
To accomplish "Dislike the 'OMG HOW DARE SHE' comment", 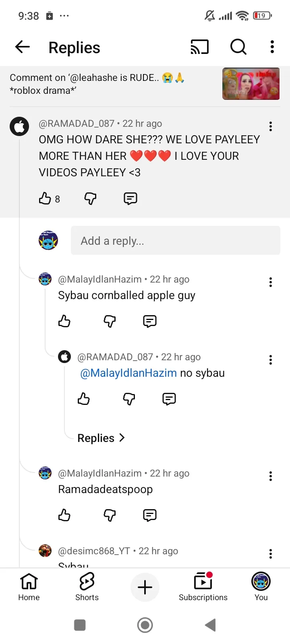I will point(90,198).
